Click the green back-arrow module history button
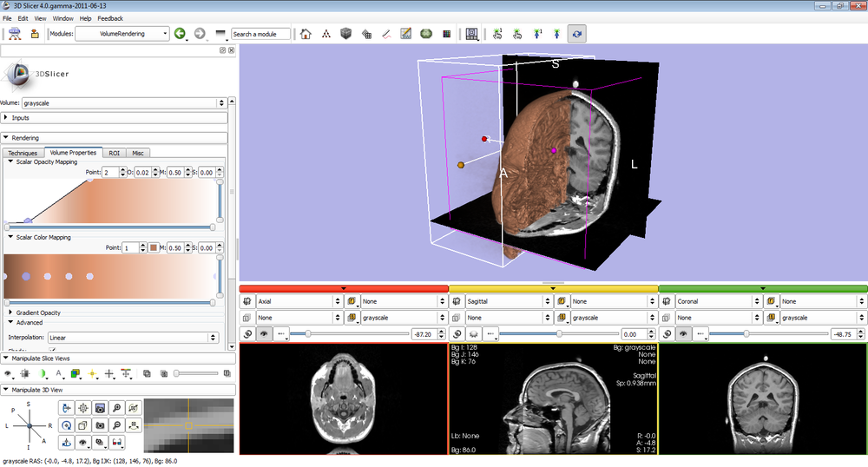 click(180, 34)
